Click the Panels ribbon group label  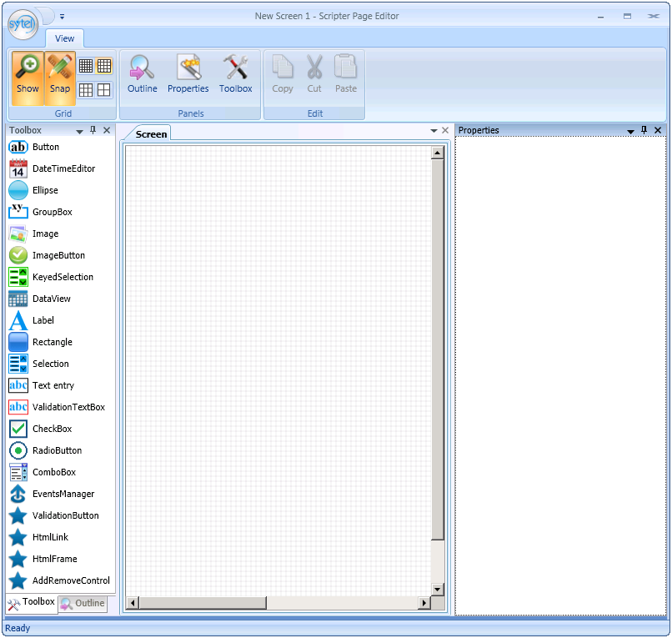point(191,113)
